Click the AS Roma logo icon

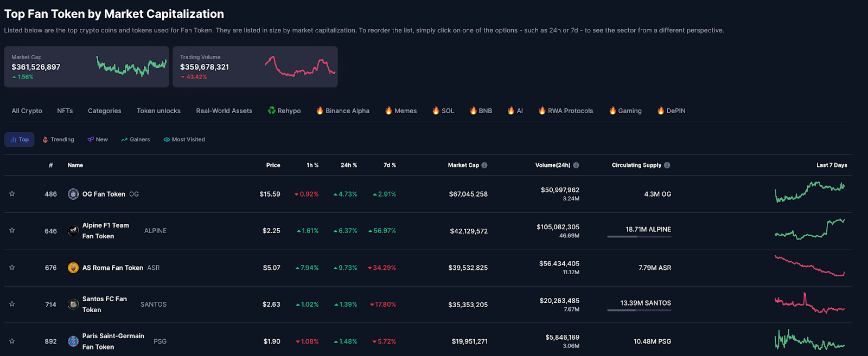(73, 268)
